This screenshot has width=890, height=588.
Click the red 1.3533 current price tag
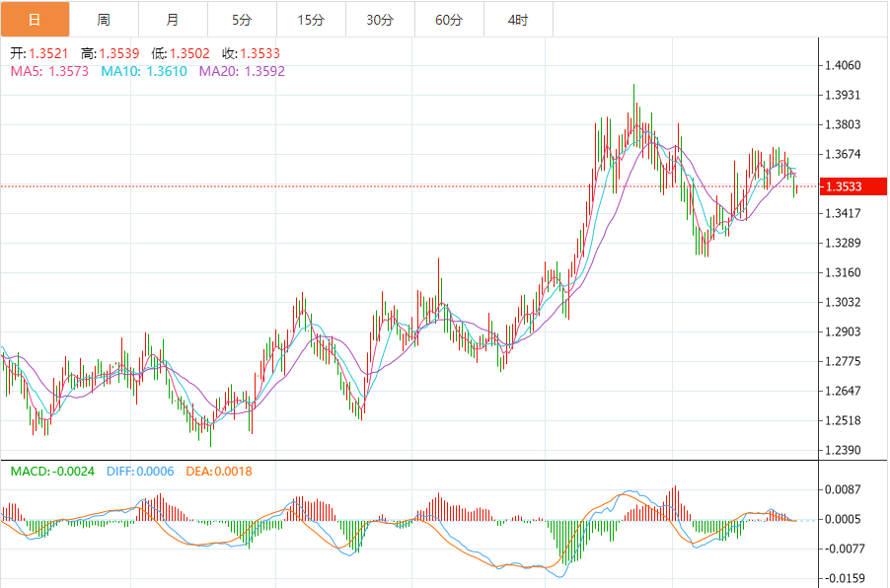point(853,186)
